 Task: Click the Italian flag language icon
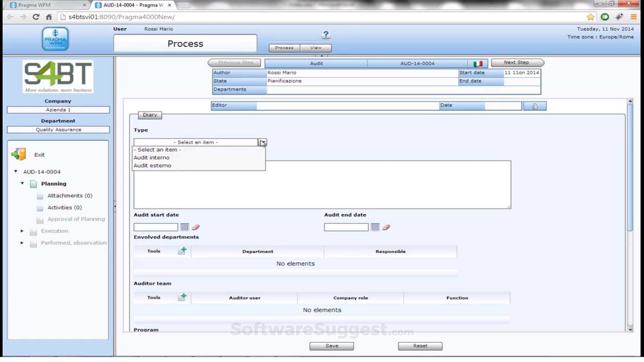point(478,63)
